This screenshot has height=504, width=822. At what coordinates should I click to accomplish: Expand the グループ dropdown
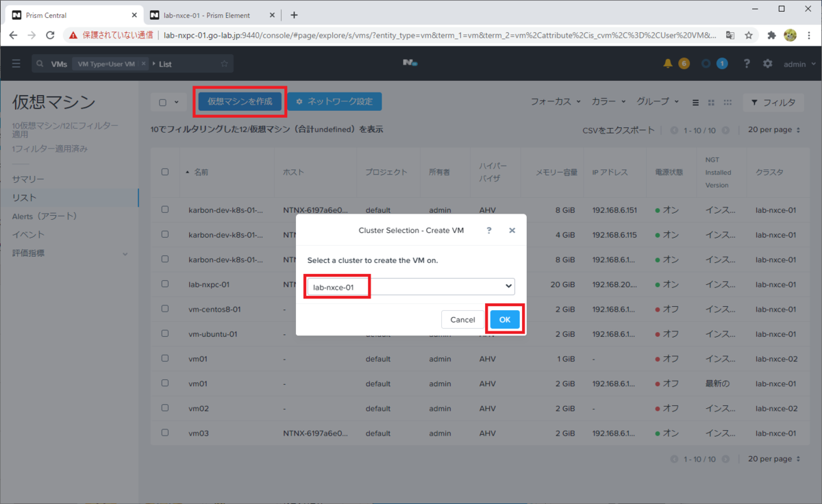(x=658, y=101)
